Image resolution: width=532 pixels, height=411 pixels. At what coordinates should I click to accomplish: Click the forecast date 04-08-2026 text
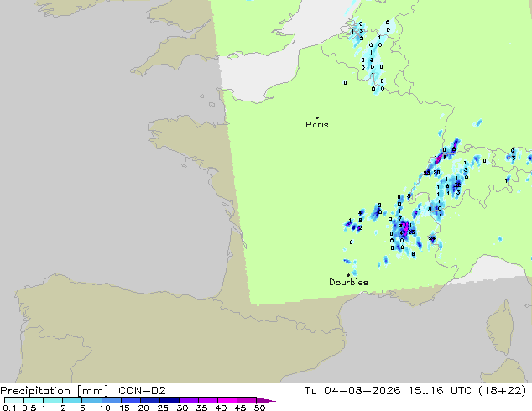(x=362, y=391)
